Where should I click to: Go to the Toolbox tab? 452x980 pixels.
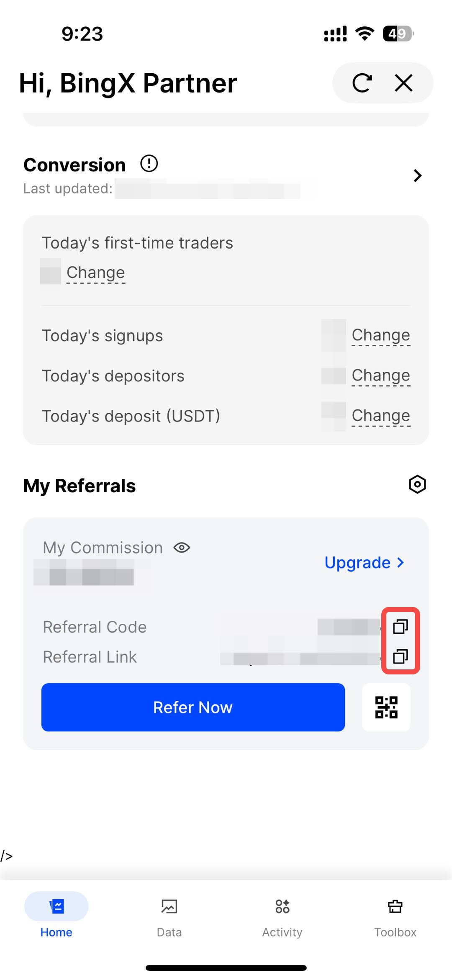click(x=395, y=915)
